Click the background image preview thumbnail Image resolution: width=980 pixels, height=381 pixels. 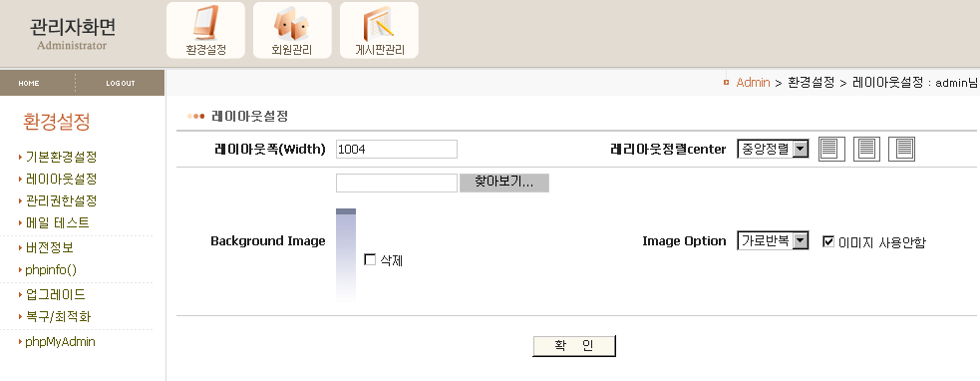[x=346, y=255]
